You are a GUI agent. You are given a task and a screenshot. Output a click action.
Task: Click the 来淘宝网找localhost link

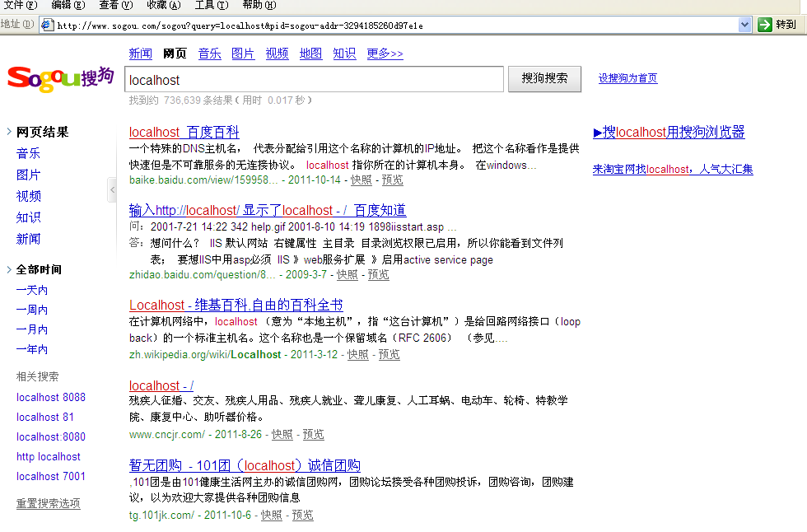(673, 170)
